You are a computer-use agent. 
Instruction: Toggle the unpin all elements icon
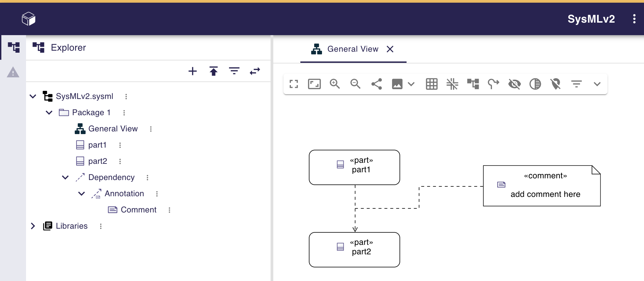(555, 84)
